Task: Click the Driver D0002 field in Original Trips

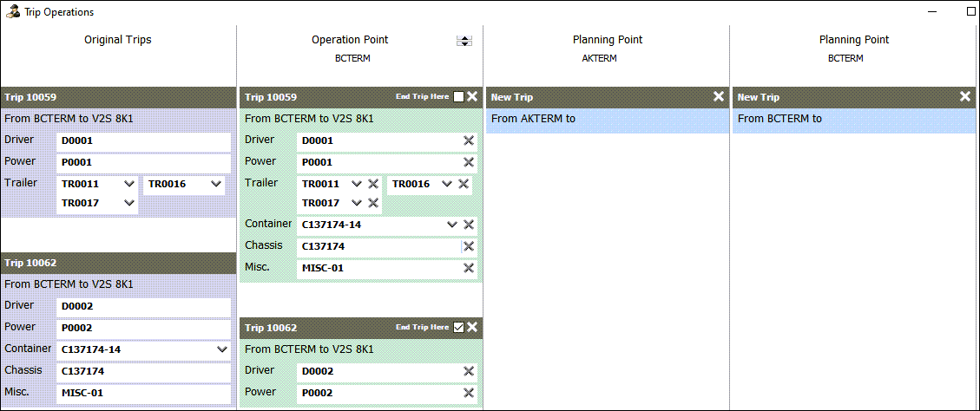Action: [x=143, y=307]
